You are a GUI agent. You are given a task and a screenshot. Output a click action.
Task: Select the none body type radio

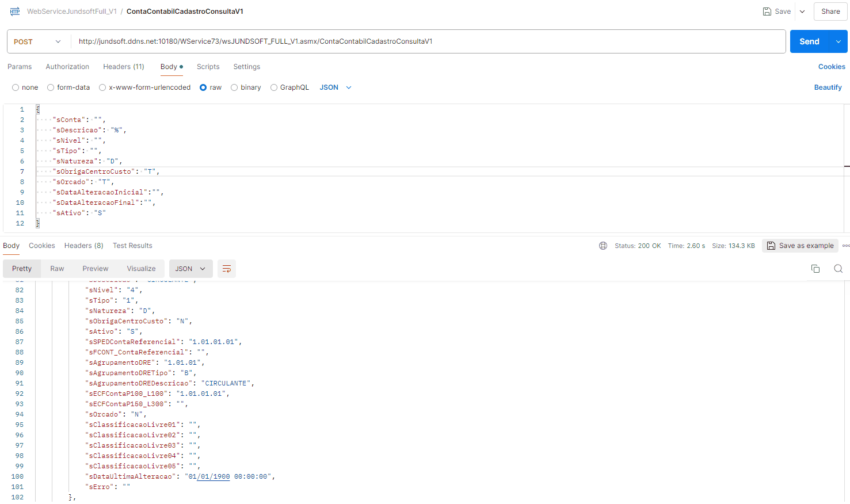pos(16,87)
